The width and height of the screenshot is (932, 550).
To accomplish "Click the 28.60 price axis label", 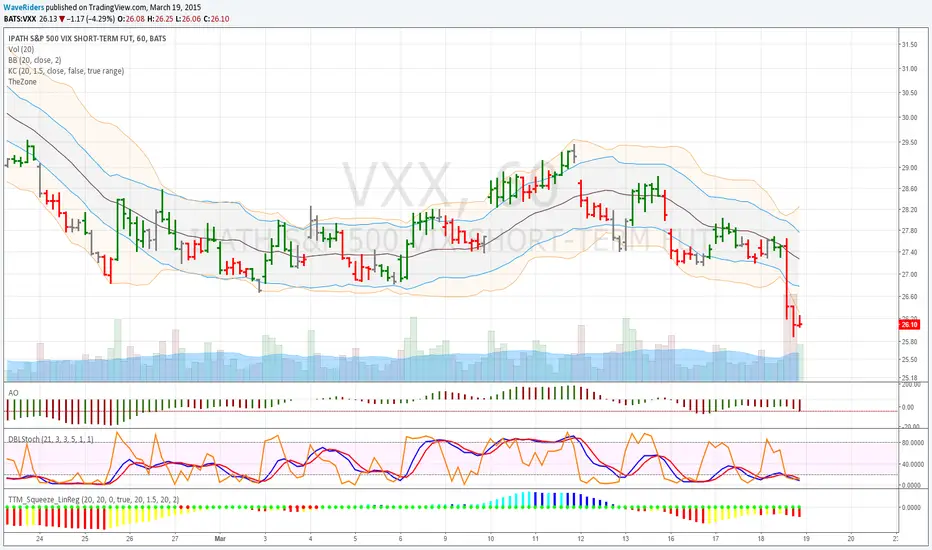I will pos(909,188).
